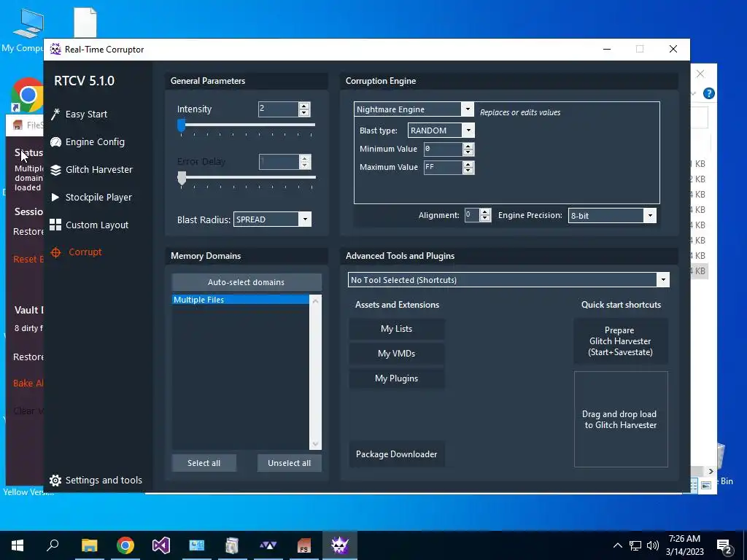Screen dimensions: 747x560
Task: Open My VMDs
Action: pyautogui.click(x=397, y=354)
